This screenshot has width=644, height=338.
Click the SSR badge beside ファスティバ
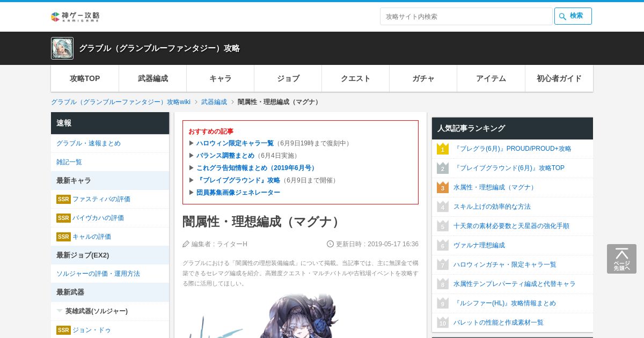pos(63,199)
